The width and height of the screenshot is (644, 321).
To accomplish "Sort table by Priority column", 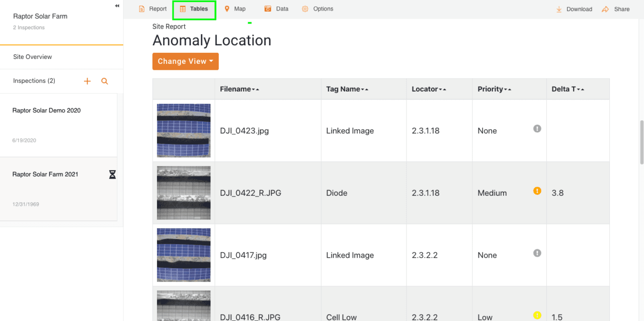I will pyautogui.click(x=495, y=89).
